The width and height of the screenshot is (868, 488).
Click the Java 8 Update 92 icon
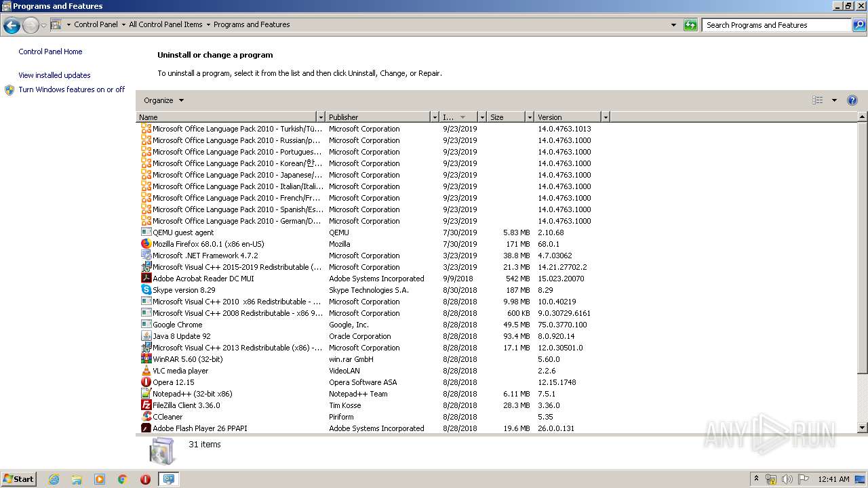pos(146,336)
